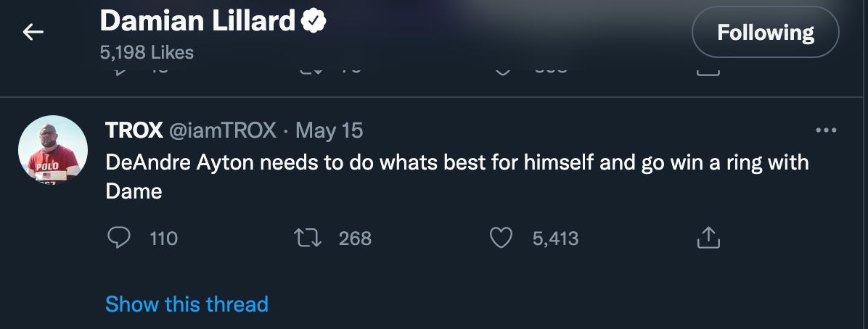Click the cropped heart icon of the tweet above
Viewport: 868px width, 329px height.
tap(502, 72)
